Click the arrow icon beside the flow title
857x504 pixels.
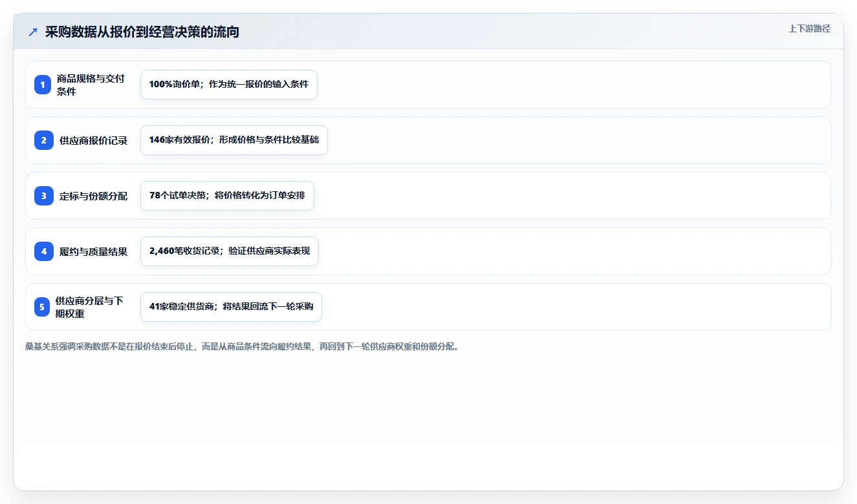(x=33, y=32)
